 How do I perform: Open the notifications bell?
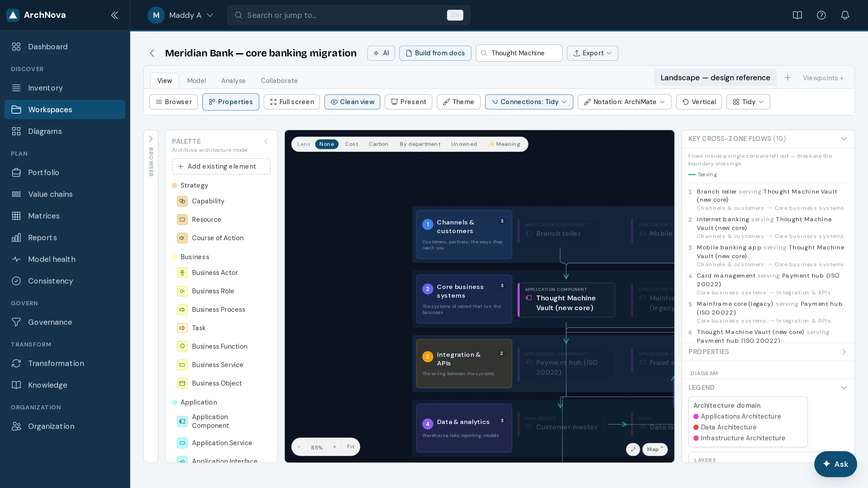click(x=845, y=15)
